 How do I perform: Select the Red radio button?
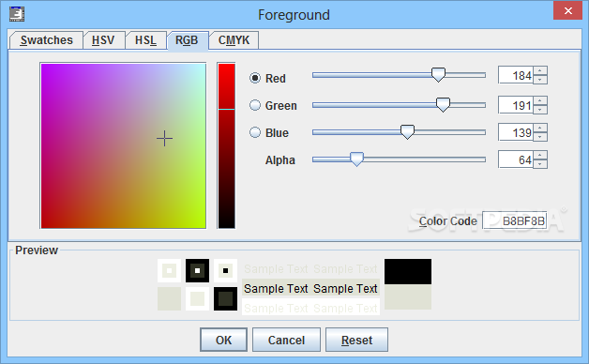tap(255, 78)
